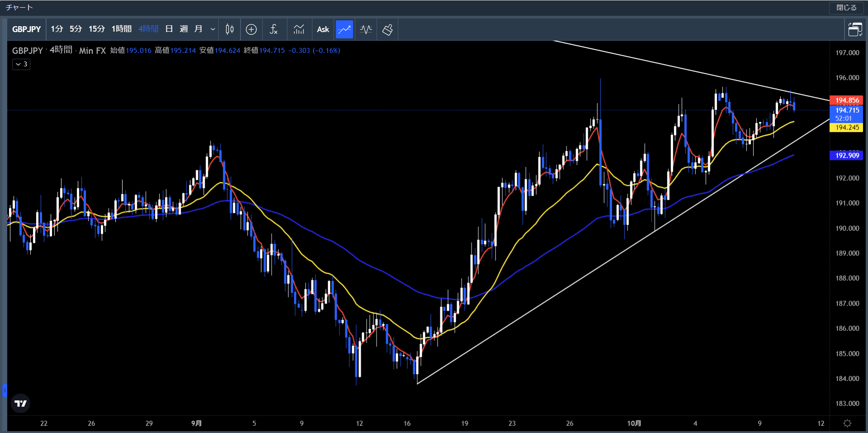868x433 pixels.
Task: Click the pulse waveform icon in toolbar
Action: [x=366, y=29]
